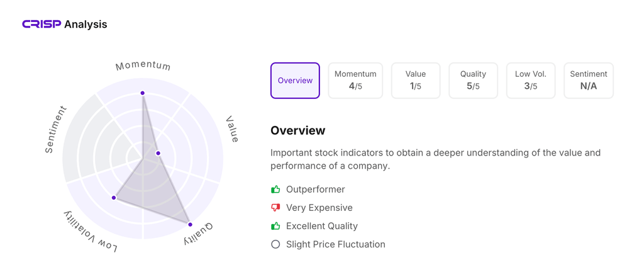This screenshot has width=644, height=277.
Task: Click the Outperformer indicator text
Action: click(x=315, y=189)
